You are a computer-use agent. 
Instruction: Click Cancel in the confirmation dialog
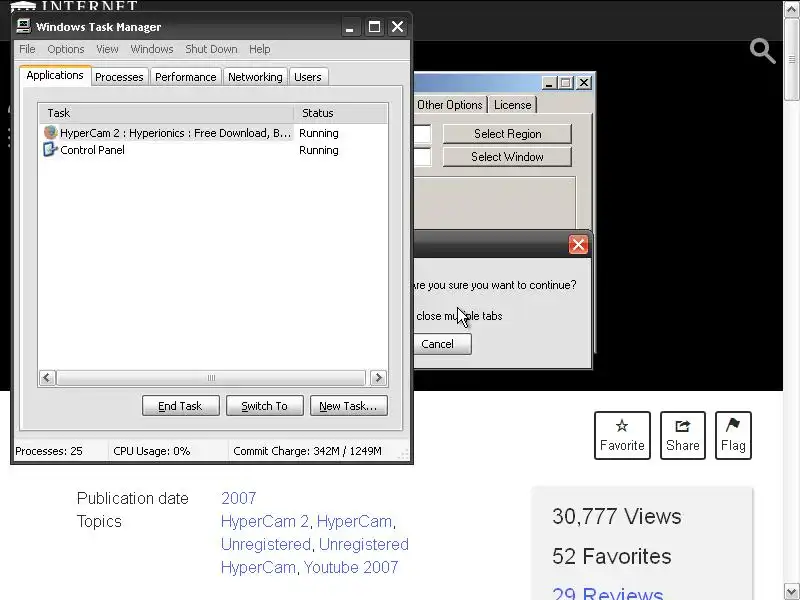pos(442,344)
